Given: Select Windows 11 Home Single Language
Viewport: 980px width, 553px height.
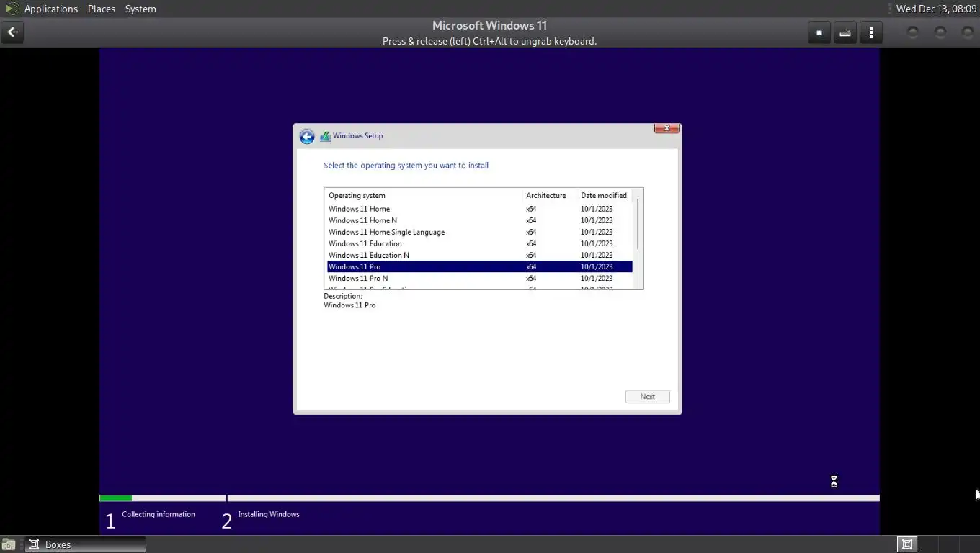Looking at the screenshot, I should point(480,232).
